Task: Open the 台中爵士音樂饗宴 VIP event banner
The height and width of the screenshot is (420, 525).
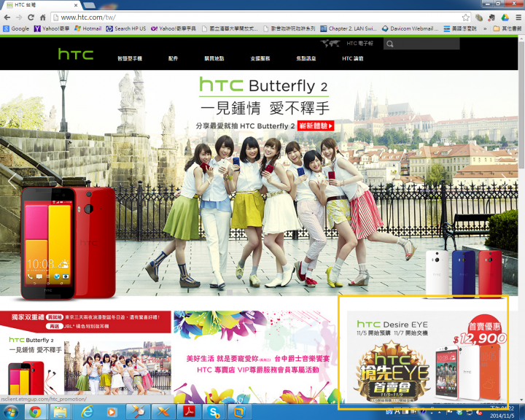Action: tap(257, 357)
